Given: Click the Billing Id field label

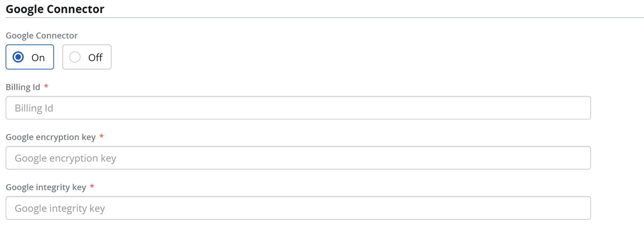Looking at the screenshot, I should pyautogui.click(x=23, y=87).
